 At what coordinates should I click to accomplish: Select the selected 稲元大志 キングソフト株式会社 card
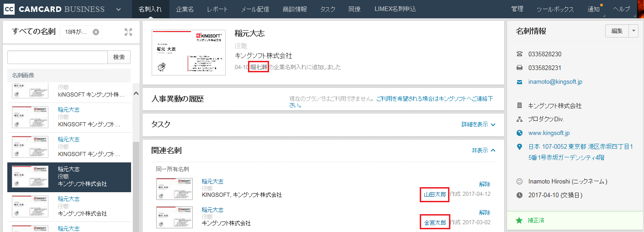click(69, 177)
